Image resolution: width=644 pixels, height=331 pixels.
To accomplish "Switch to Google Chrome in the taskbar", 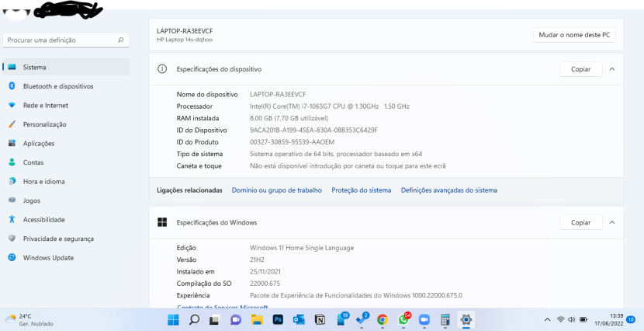I will click(x=383, y=320).
